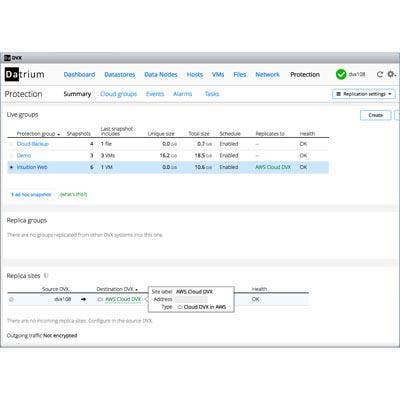This screenshot has width=400, height=400.
Task: Switch to the Cloud groups tab
Action: point(118,94)
